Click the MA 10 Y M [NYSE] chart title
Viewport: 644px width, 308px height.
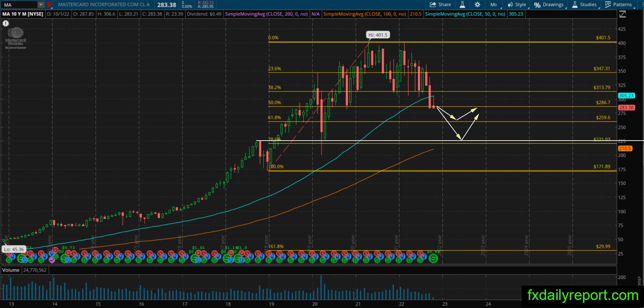point(23,14)
